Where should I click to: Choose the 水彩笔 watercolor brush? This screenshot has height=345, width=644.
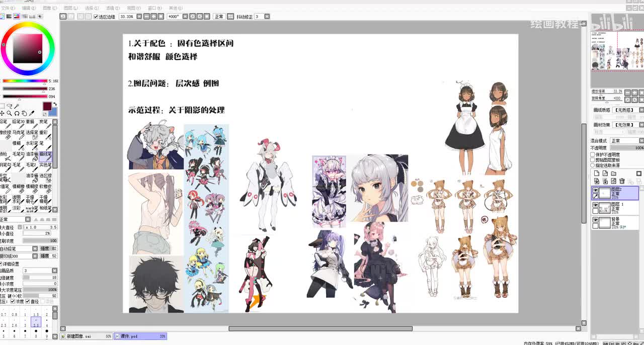tap(32, 146)
